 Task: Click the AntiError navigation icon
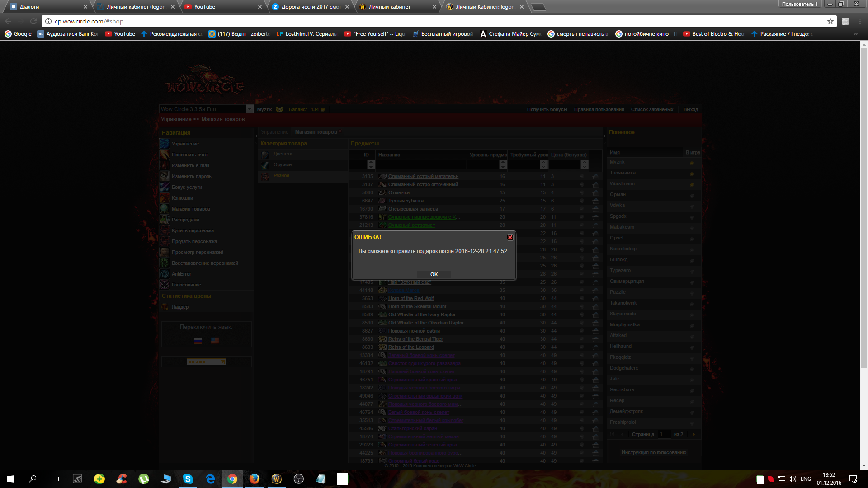tap(165, 274)
